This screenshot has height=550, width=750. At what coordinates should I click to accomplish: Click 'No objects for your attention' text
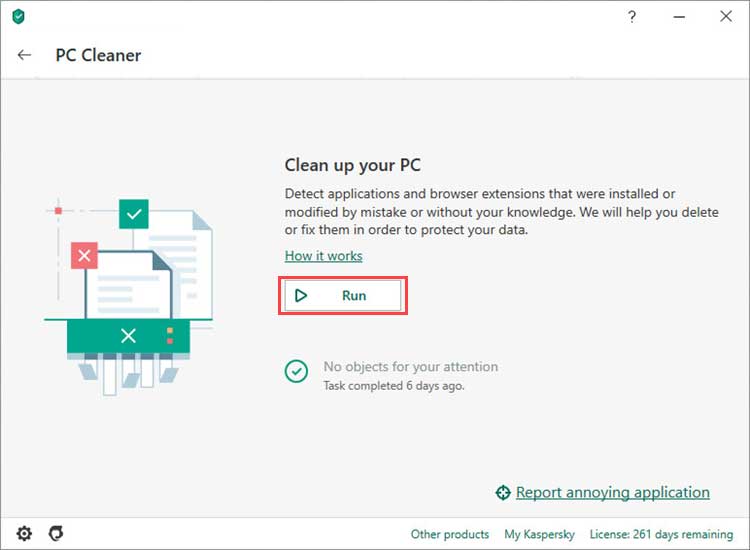tap(411, 366)
